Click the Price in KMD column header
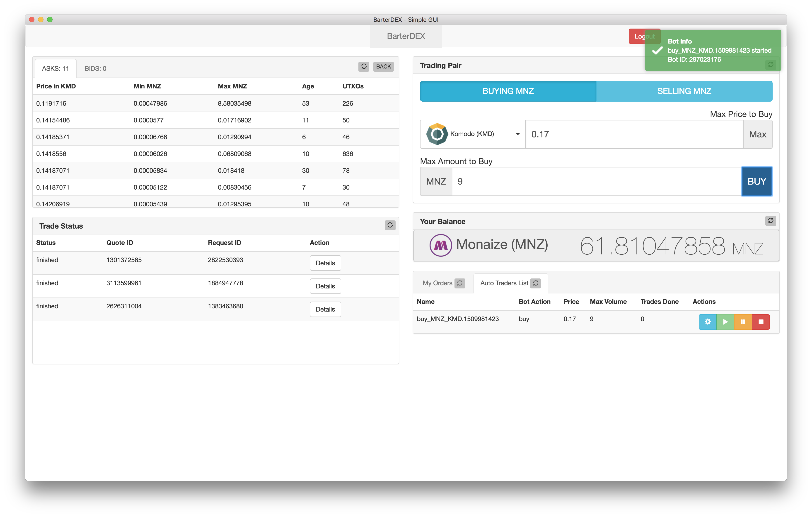 56,86
